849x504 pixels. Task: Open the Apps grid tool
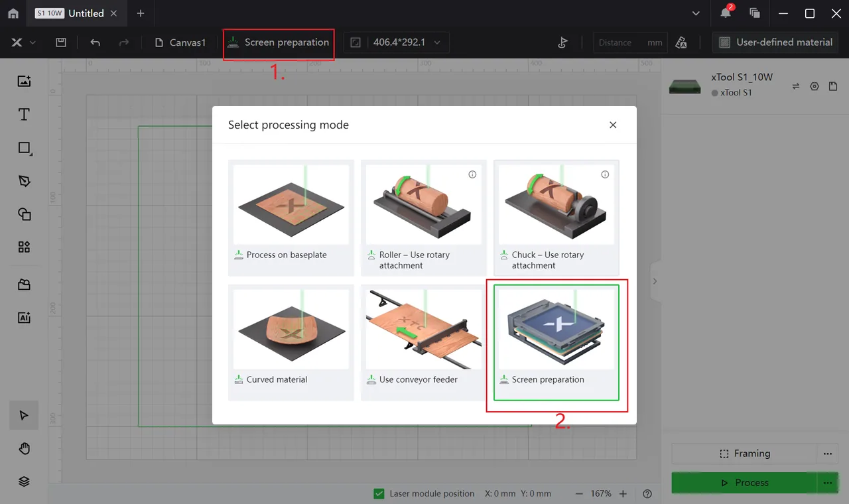[x=24, y=247]
